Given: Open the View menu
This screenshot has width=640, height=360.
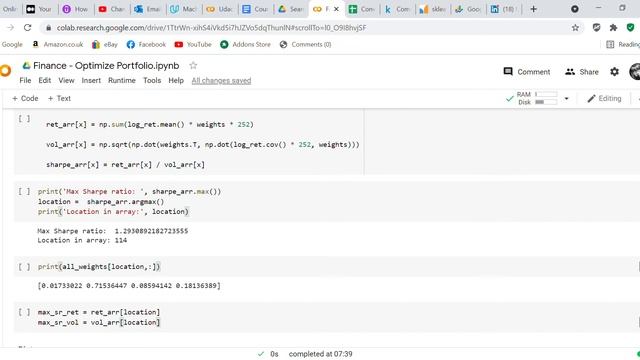Looking at the screenshot, I should [x=66, y=80].
